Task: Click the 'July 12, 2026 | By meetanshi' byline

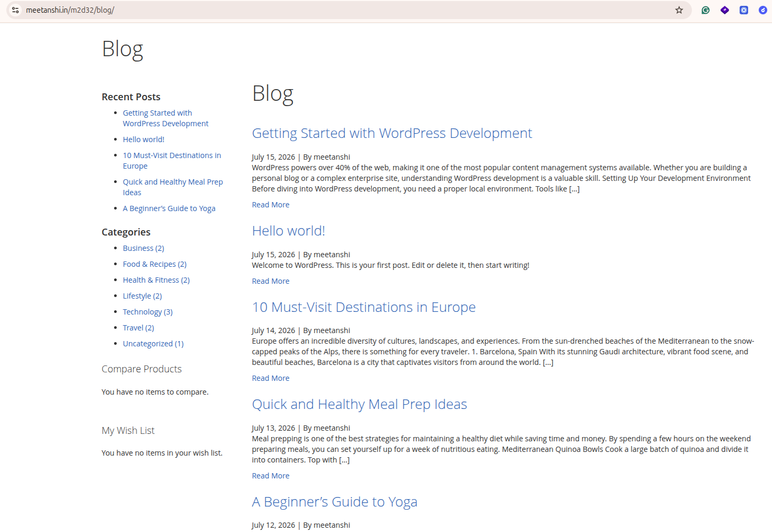Action: click(x=301, y=525)
